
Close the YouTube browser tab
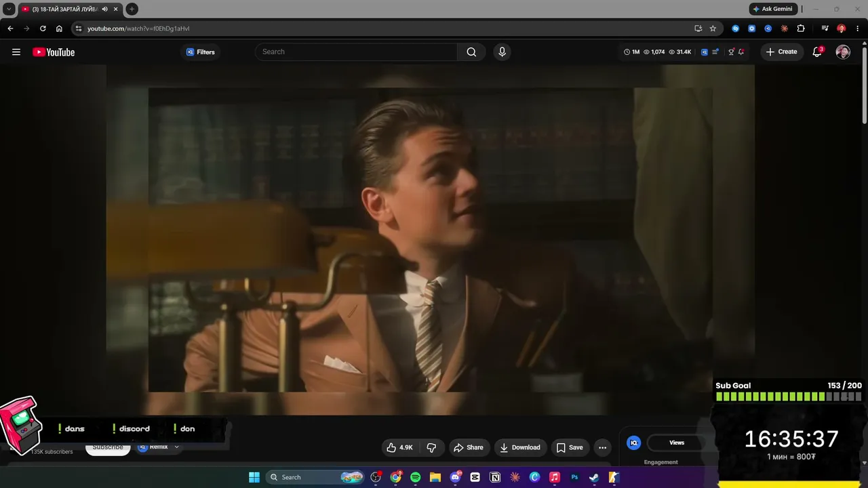click(116, 9)
